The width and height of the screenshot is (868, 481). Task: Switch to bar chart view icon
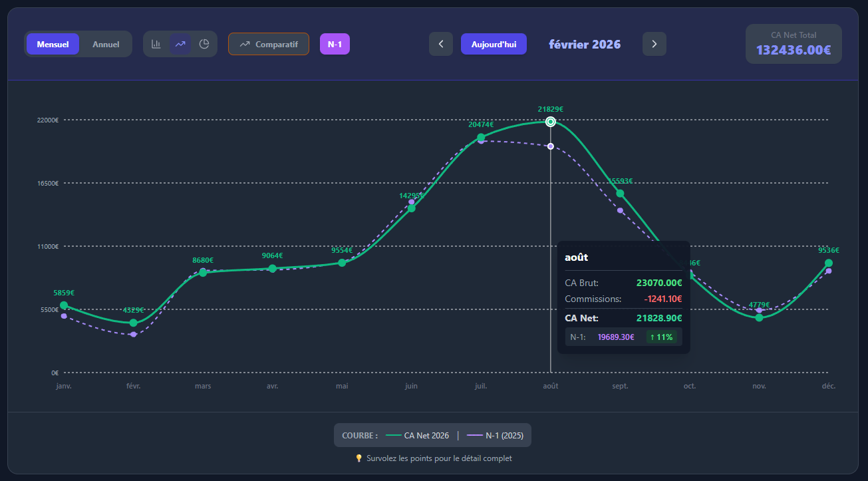[x=156, y=44]
